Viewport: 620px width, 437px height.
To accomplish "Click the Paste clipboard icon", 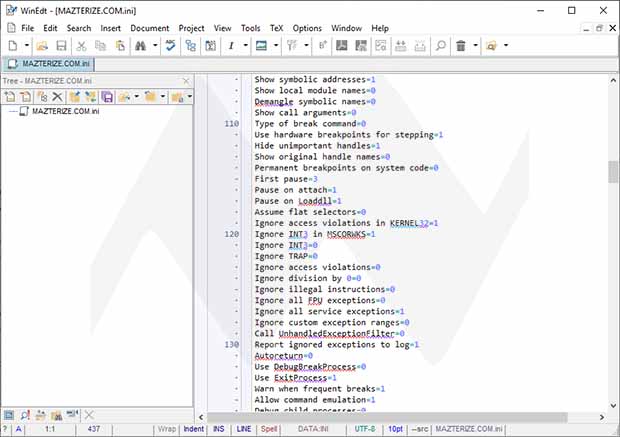I will click(120, 45).
